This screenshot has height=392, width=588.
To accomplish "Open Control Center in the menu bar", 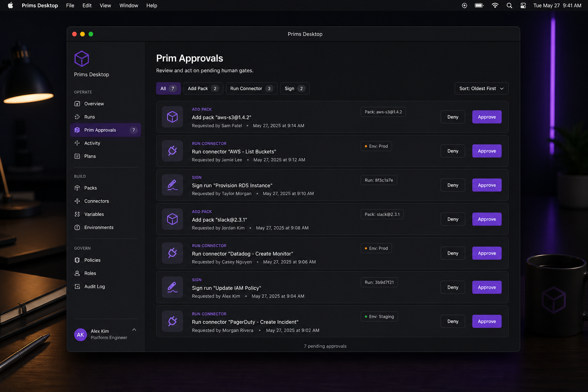I will pos(523,5).
